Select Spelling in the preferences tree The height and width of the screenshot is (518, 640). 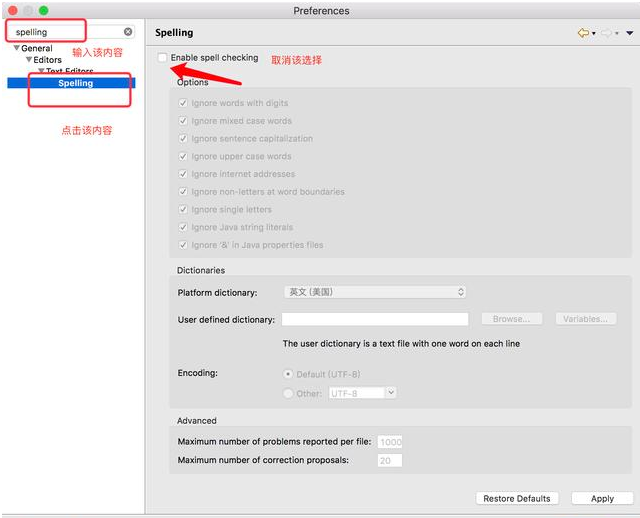pos(75,83)
